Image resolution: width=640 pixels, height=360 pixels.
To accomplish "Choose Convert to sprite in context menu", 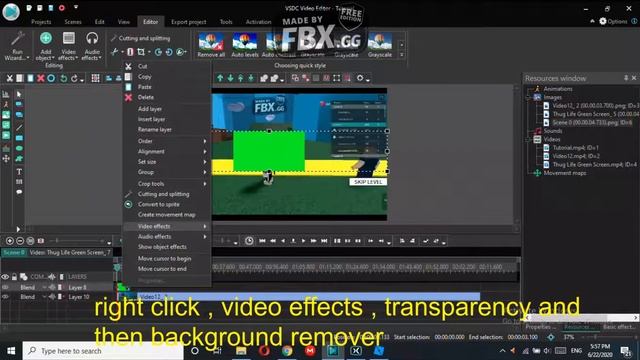I will click(167, 204).
